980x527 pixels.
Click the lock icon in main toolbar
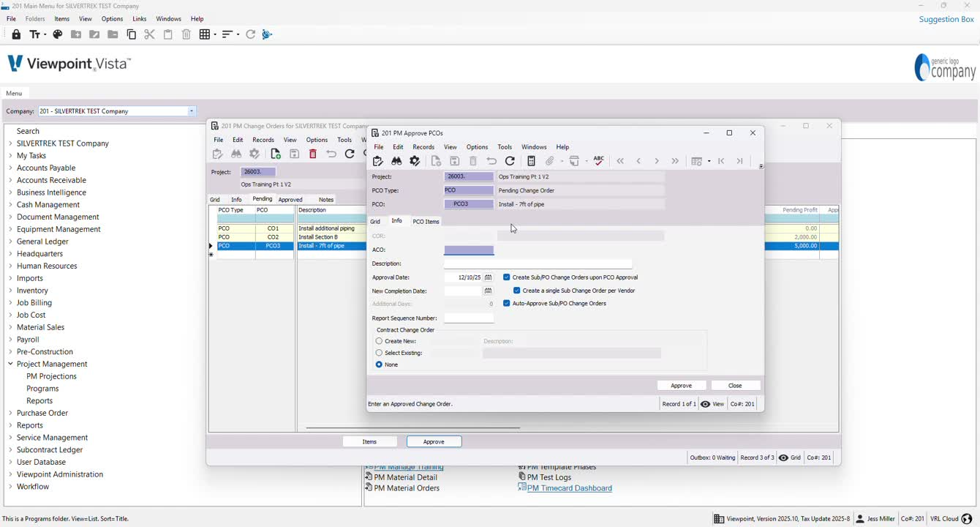pos(16,34)
